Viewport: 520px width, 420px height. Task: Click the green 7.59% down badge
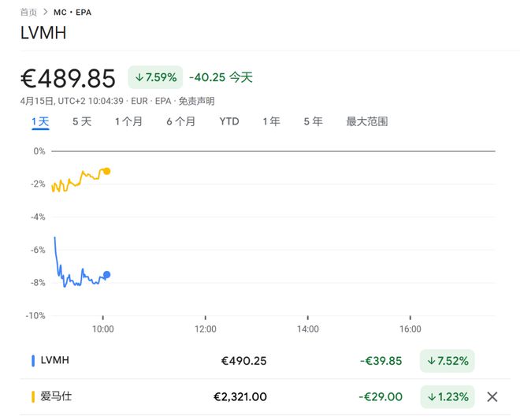click(155, 77)
